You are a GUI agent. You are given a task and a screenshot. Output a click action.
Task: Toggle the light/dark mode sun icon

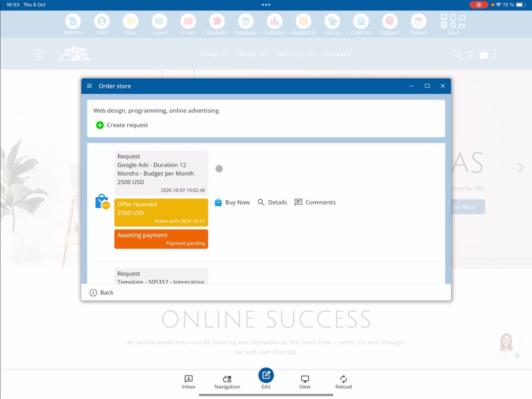[x=470, y=54]
